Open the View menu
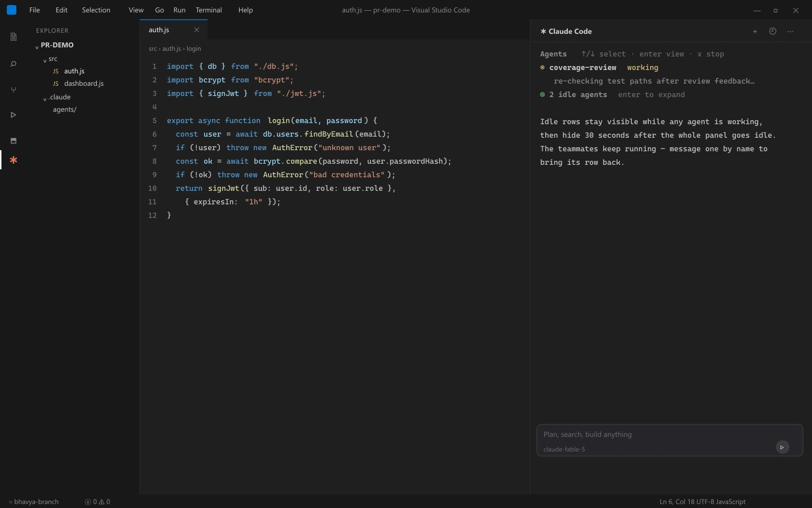Image resolution: width=812 pixels, height=508 pixels. click(136, 10)
